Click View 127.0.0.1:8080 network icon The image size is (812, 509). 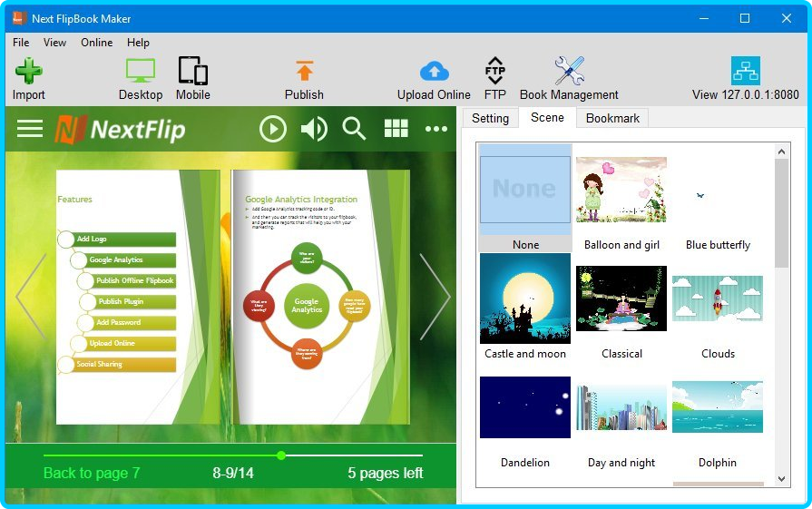coord(746,71)
